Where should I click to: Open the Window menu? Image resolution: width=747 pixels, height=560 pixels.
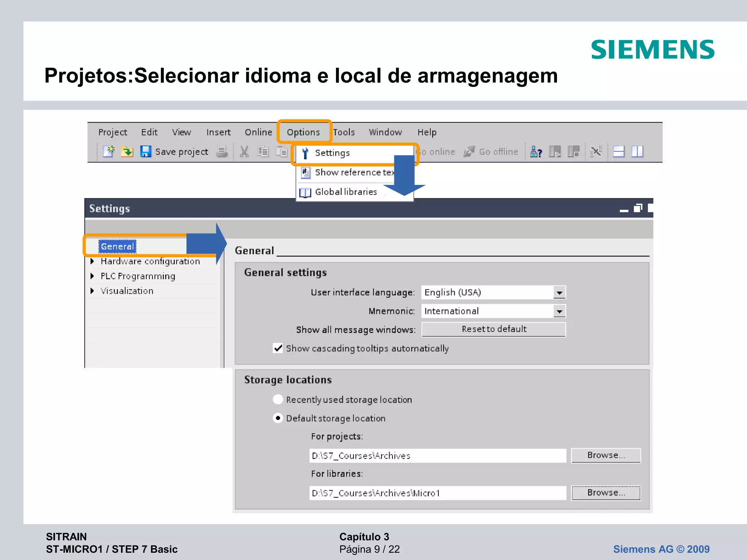(x=386, y=132)
